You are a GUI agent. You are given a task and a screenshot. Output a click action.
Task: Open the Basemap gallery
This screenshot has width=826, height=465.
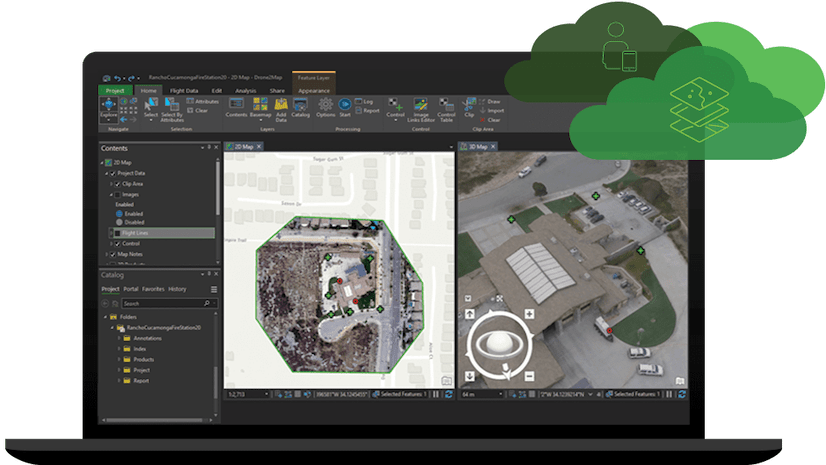point(260,108)
